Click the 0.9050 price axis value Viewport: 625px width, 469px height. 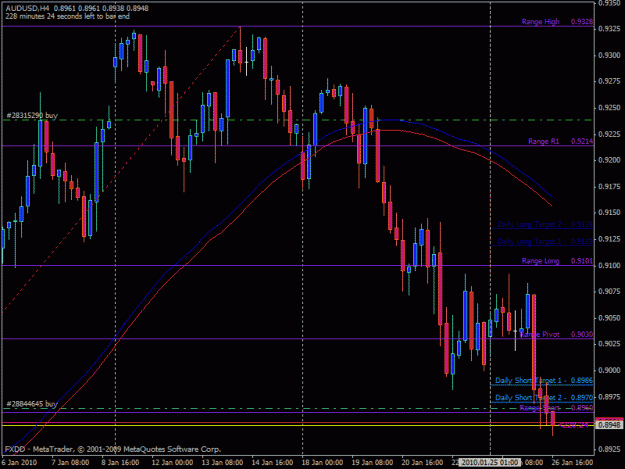[x=610, y=318]
